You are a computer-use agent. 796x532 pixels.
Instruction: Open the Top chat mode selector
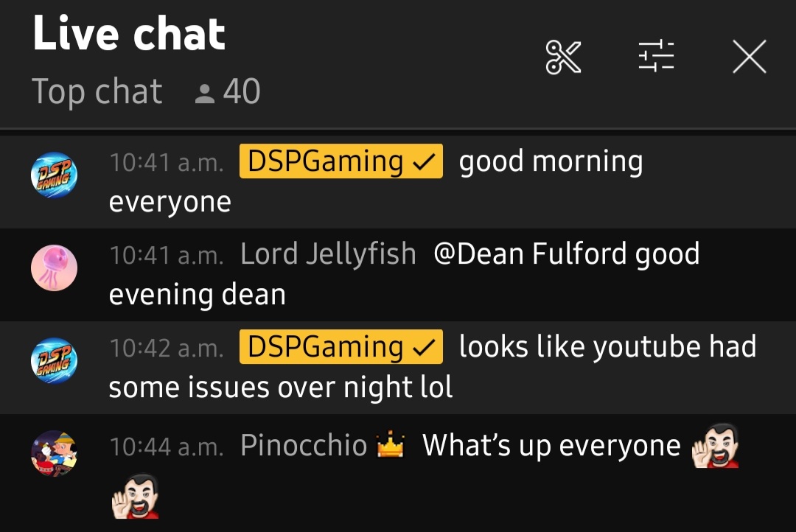coord(97,92)
